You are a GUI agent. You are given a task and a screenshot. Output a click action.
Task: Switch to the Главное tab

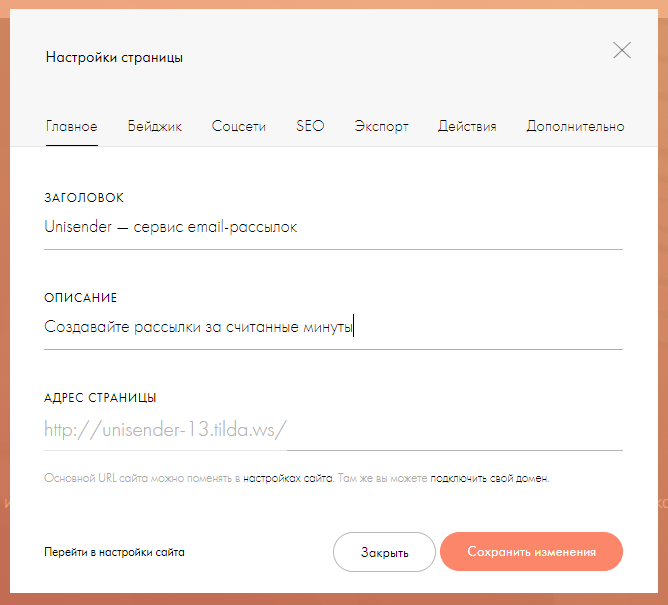[72, 126]
